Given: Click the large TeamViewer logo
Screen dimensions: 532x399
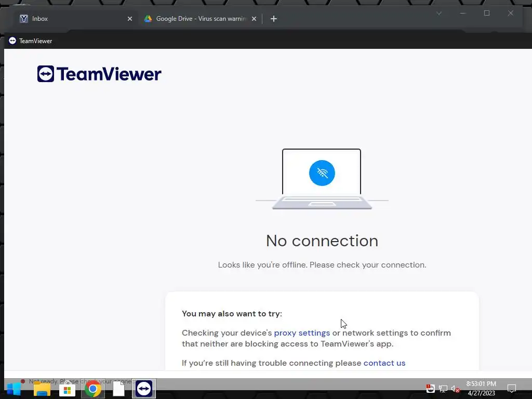Looking at the screenshot, I should (99, 74).
